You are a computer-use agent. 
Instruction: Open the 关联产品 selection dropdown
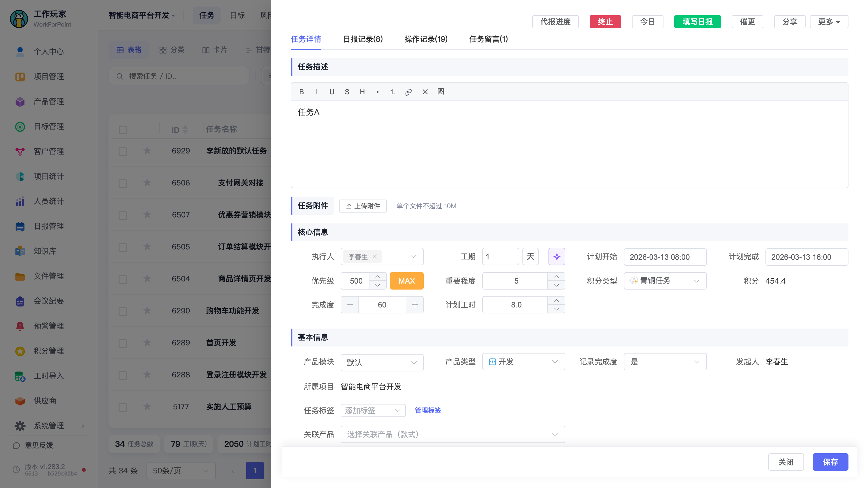452,434
